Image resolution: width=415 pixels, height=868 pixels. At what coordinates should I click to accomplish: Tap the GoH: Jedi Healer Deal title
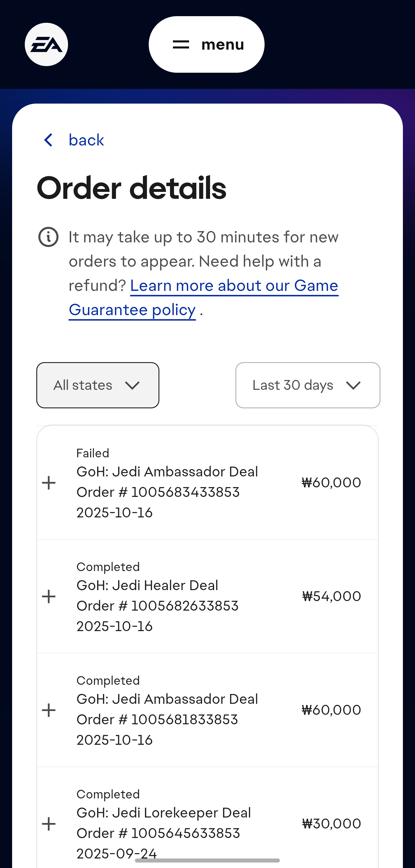point(148,585)
